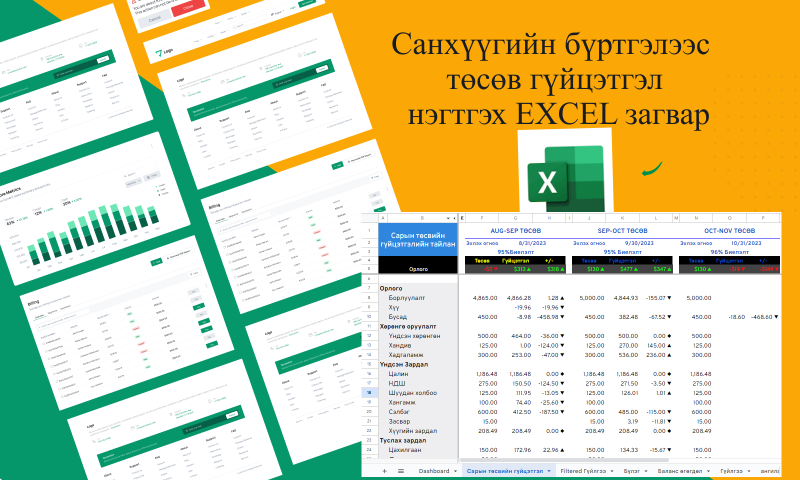The height and width of the screenshot is (480, 800).
Task: Select the date cell 8/31/2023
Action: pos(532,243)
